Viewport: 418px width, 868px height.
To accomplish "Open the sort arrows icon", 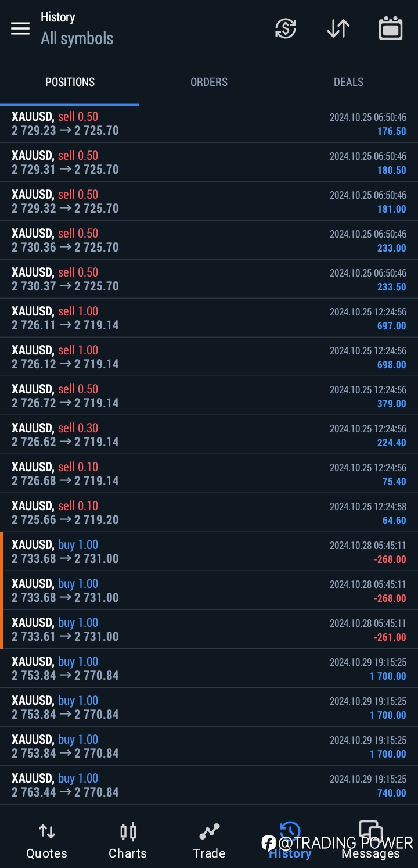I will tap(338, 28).
